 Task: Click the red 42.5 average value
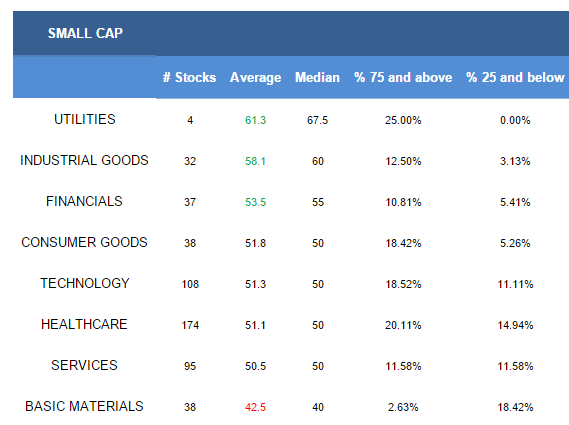[255, 407]
